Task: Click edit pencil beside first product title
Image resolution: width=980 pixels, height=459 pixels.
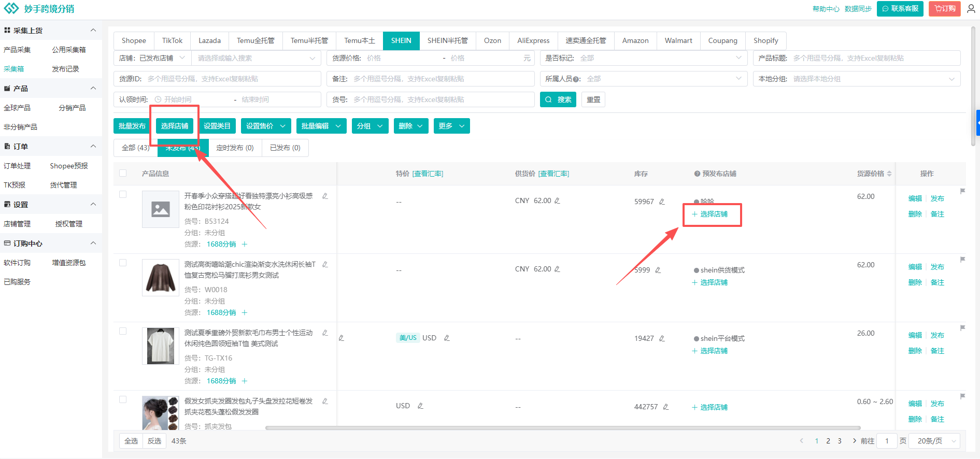Action: click(325, 196)
